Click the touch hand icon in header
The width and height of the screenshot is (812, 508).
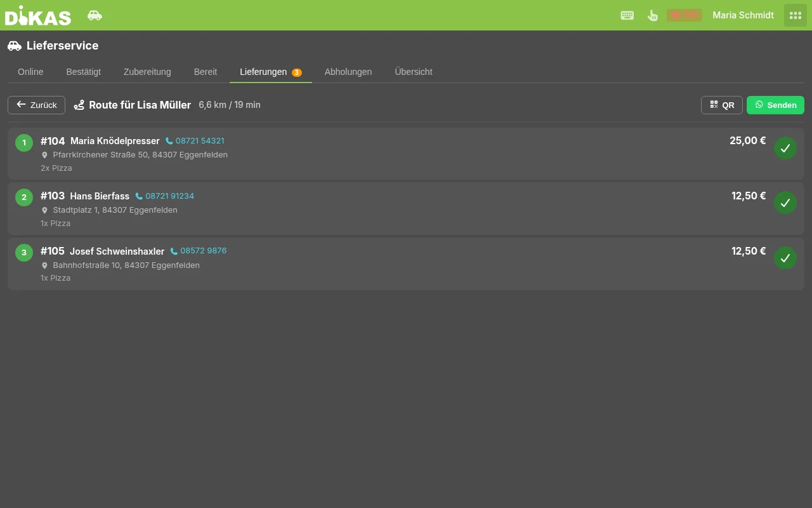coord(652,15)
